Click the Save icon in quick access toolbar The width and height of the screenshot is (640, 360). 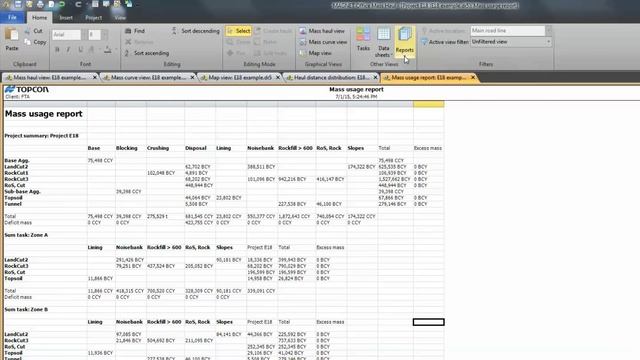tap(18, 4)
